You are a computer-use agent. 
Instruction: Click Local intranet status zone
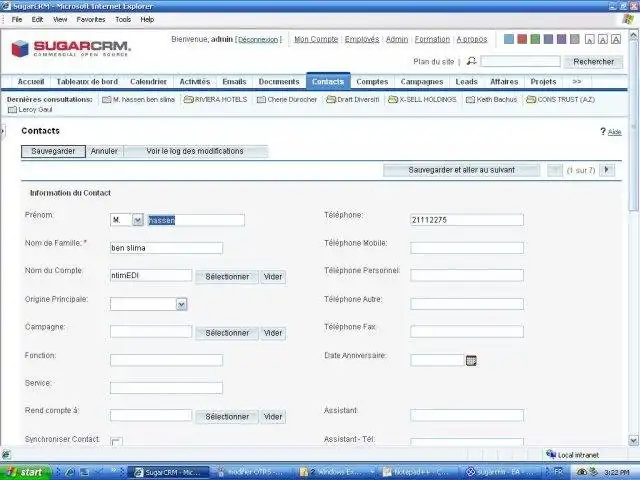tap(573, 455)
